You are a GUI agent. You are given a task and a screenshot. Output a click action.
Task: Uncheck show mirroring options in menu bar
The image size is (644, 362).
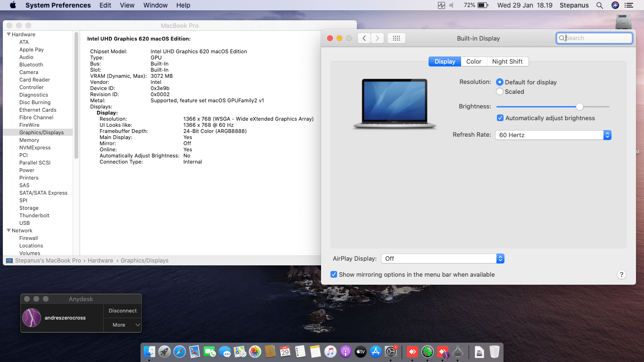point(334,274)
